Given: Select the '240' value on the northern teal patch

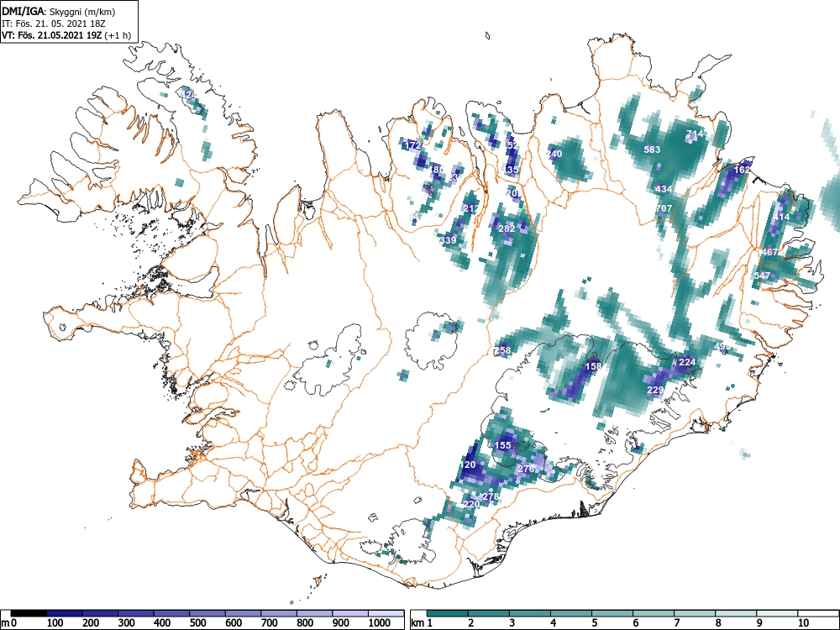Looking at the screenshot, I should tap(554, 154).
